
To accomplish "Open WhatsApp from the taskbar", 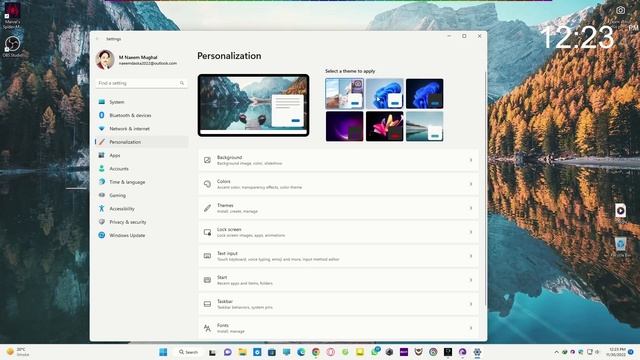I will (x=375, y=352).
